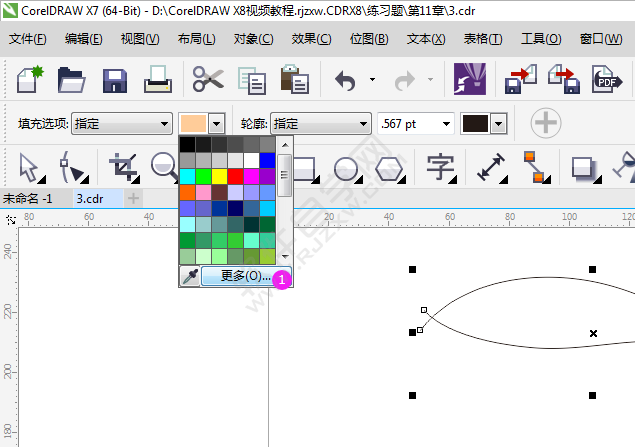Open the 窗口(W) menu
The image size is (635, 447).
pyautogui.click(x=601, y=39)
